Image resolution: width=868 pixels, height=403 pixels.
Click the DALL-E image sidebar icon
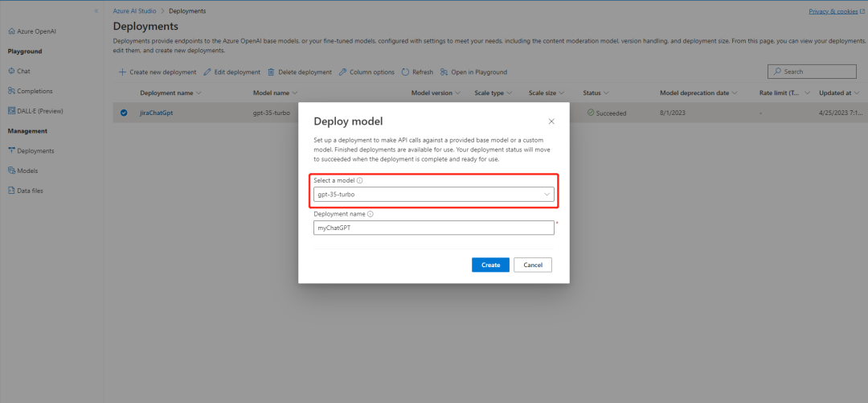pos(11,111)
